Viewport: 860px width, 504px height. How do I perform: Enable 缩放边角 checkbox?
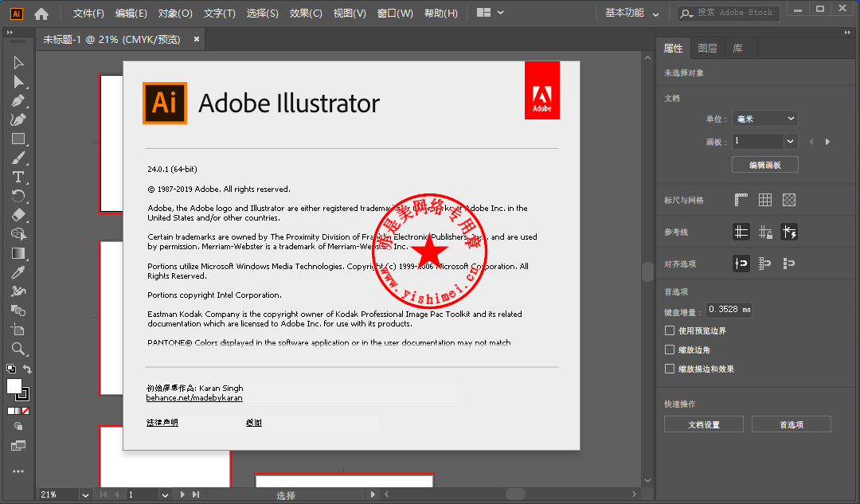pos(669,350)
